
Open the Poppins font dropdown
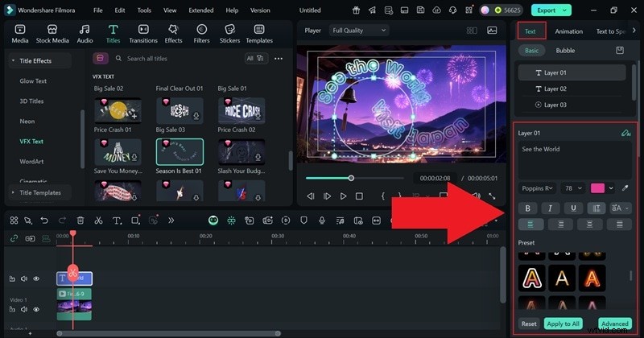537,188
